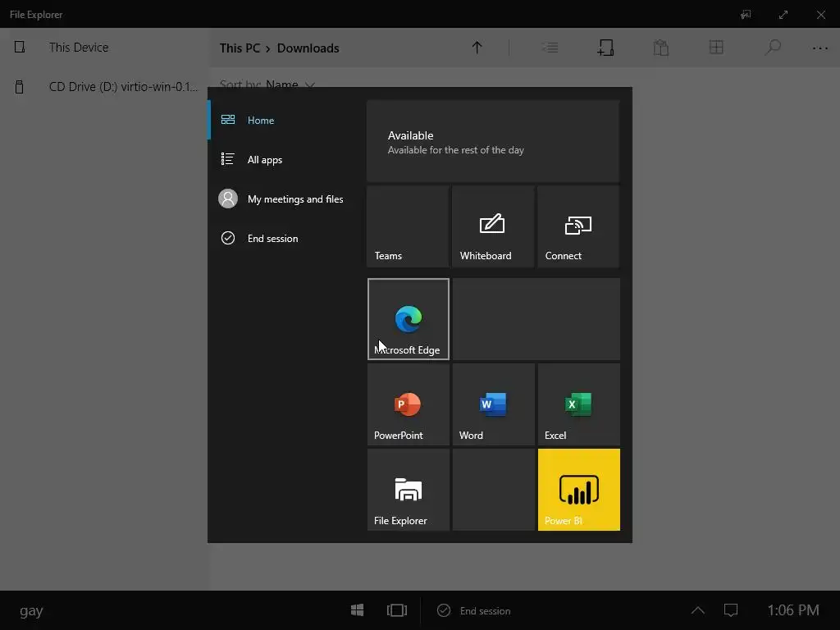The height and width of the screenshot is (630, 840).
Task: Launch the yellow Power BI tile
Action: tap(579, 490)
